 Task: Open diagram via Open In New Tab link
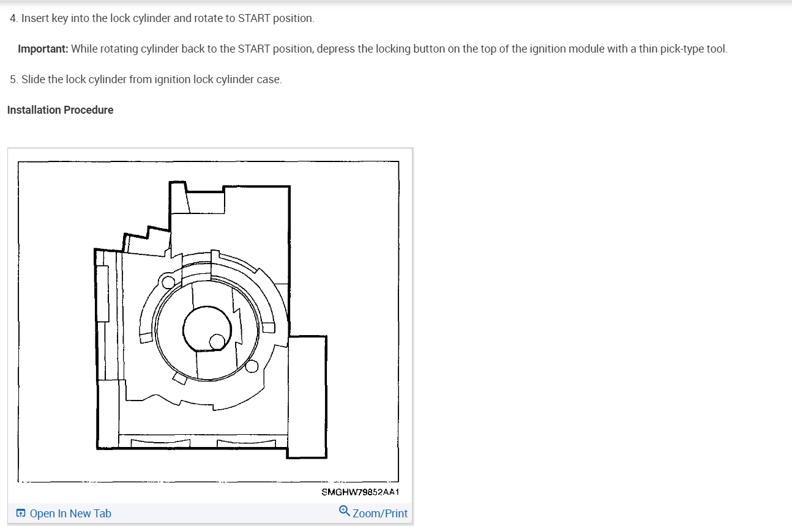[x=70, y=514]
